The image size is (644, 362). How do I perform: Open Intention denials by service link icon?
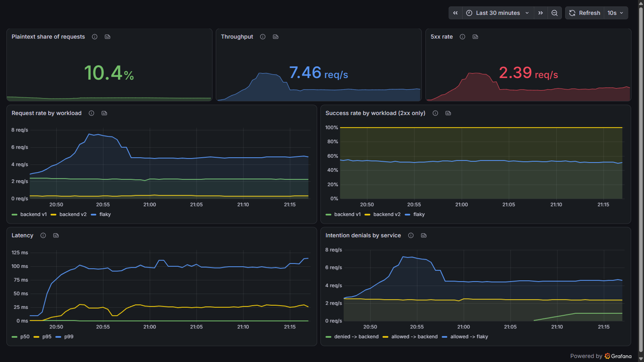click(x=424, y=235)
